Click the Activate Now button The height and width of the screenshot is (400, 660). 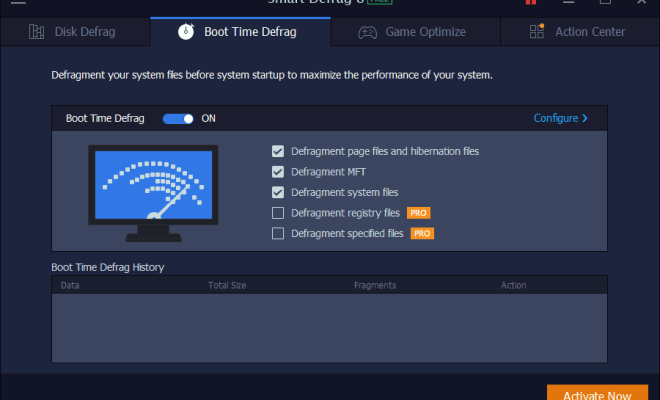597,392
